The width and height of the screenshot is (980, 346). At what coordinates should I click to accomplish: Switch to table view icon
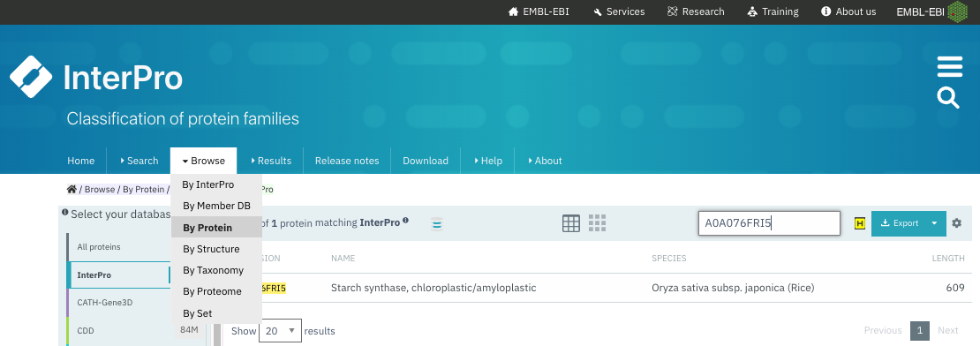pos(571,223)
